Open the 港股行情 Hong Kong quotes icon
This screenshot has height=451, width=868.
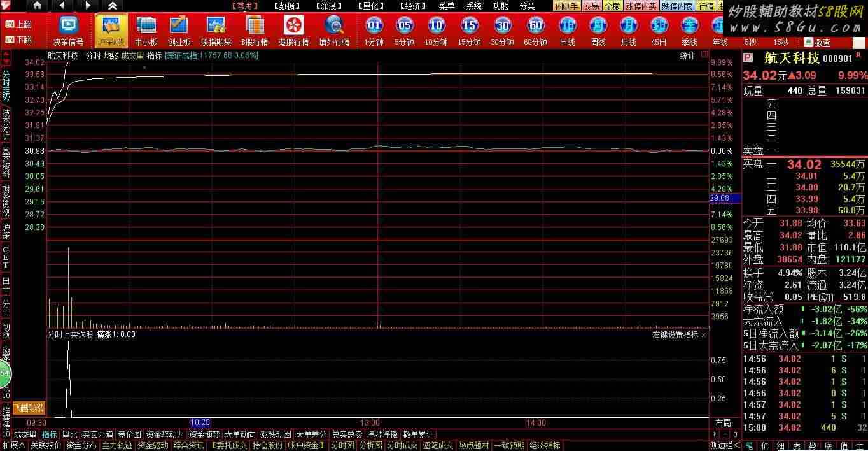point(293,31)
